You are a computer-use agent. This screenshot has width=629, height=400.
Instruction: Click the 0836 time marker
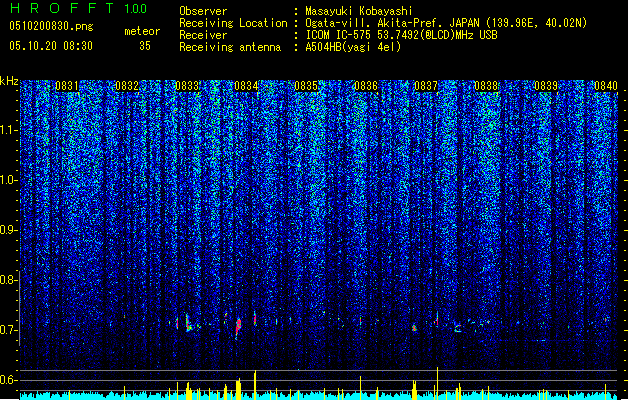pos(366,86)
